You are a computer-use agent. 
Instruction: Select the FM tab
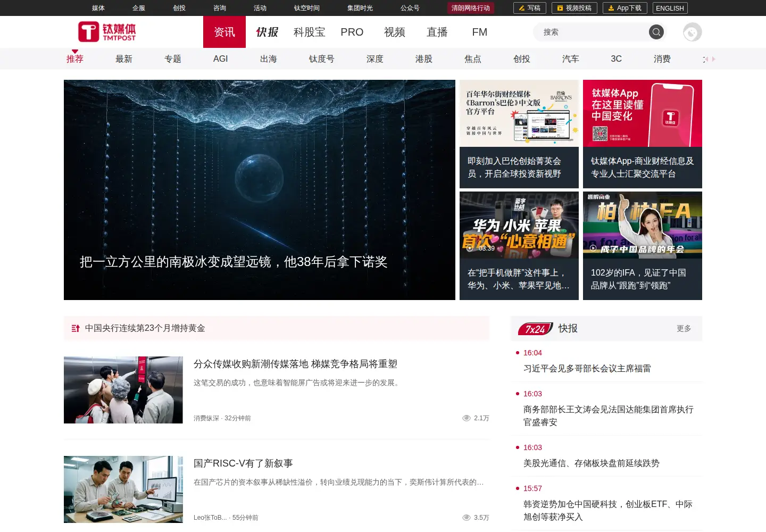click(480, 32)
